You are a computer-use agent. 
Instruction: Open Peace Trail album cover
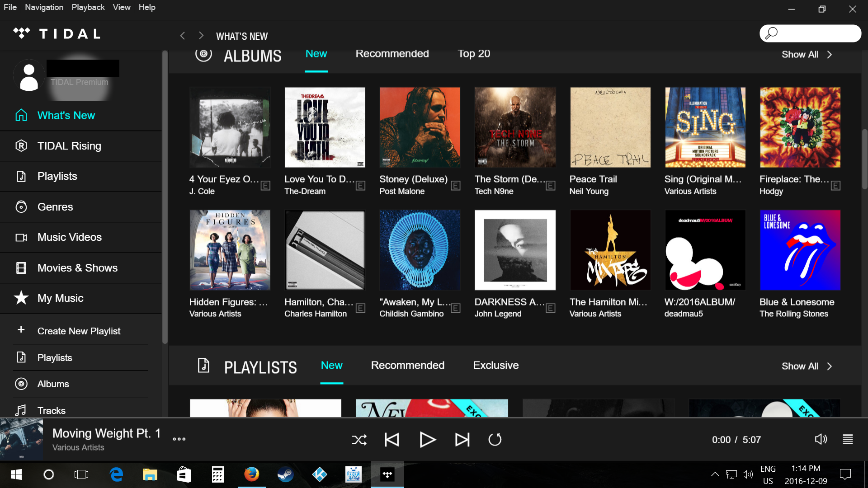pos(610,127)
